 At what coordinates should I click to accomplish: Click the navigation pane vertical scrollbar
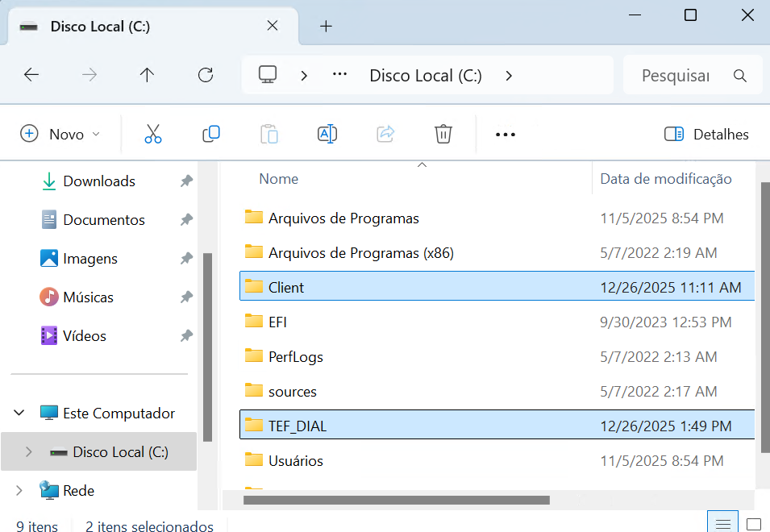207,347
